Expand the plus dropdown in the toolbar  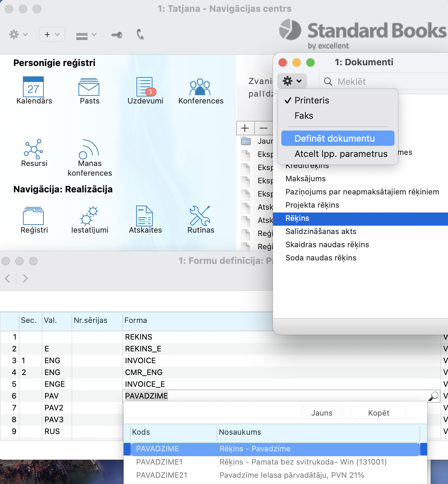(52, 34)
